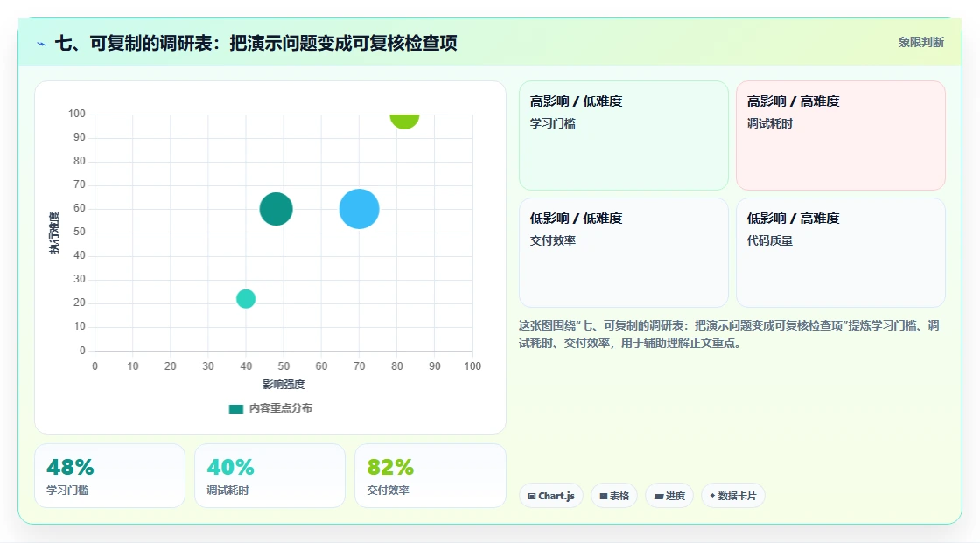
Task: Click the 影响强度 x-axis label
Action: point(283,384)
